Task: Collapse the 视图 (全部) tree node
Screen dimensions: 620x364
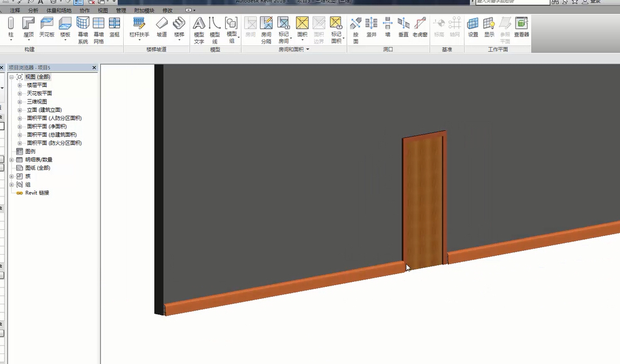Action: [x=12, y=77]
